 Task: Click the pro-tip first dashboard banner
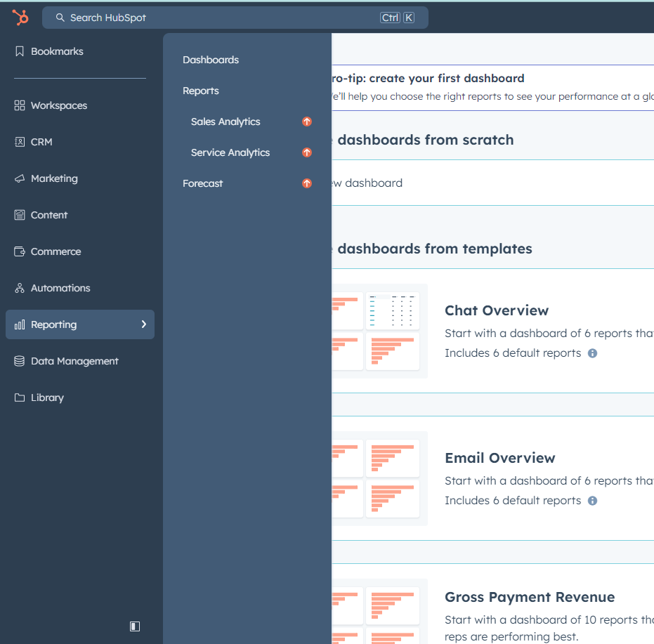tap(492, 88)
